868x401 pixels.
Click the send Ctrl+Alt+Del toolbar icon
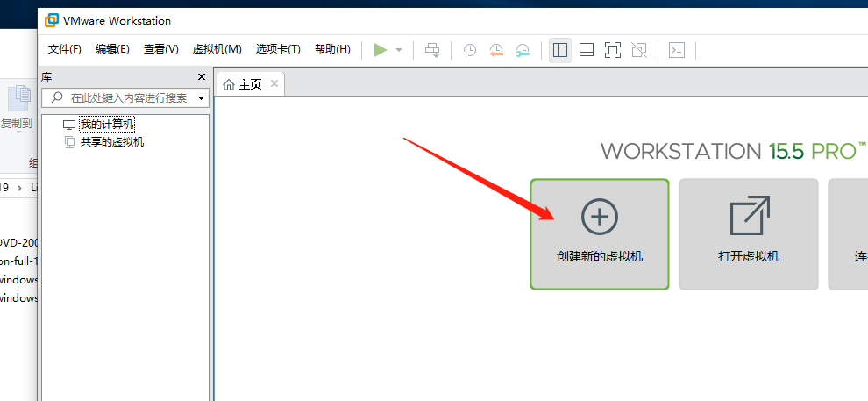(x=432, y=50)
